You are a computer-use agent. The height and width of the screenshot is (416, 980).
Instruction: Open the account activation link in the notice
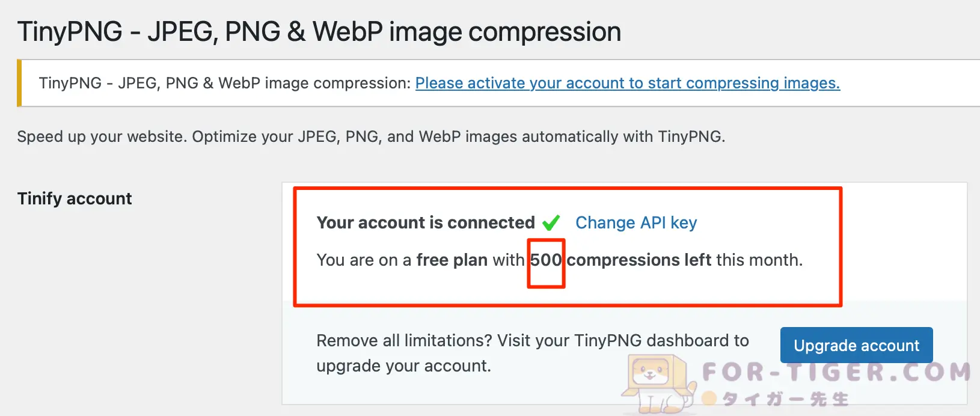(x=628, y=83)
